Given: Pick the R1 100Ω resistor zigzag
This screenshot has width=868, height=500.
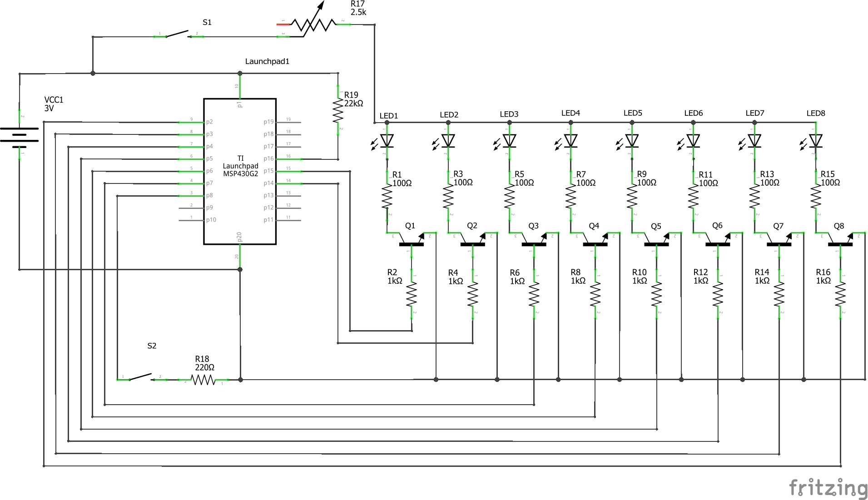Looking at the screenshot, I should [387, 196].
